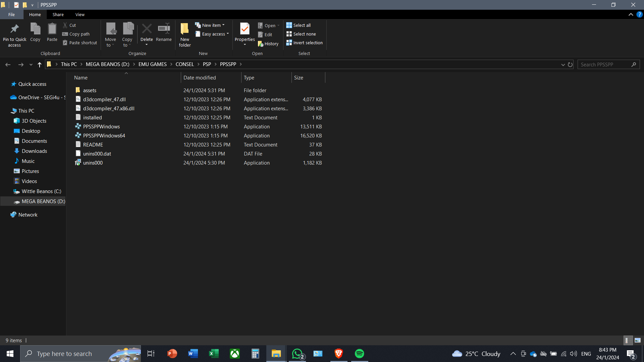Switch to details view mode
644x362 pixels.
[627, 340]
